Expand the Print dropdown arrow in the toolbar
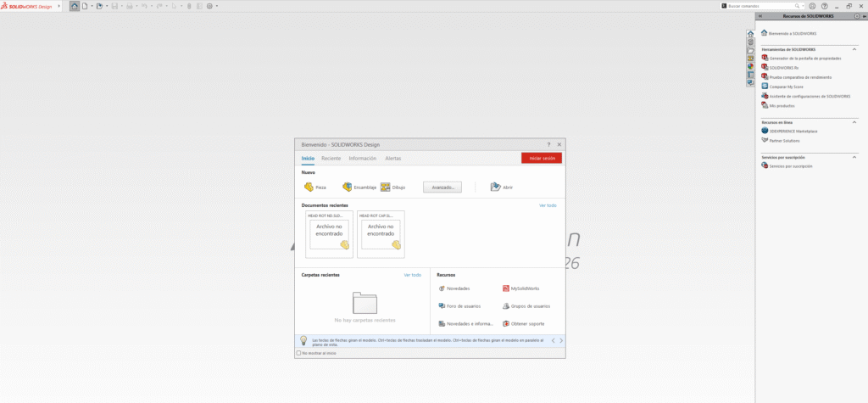 [x=136, y=6]
